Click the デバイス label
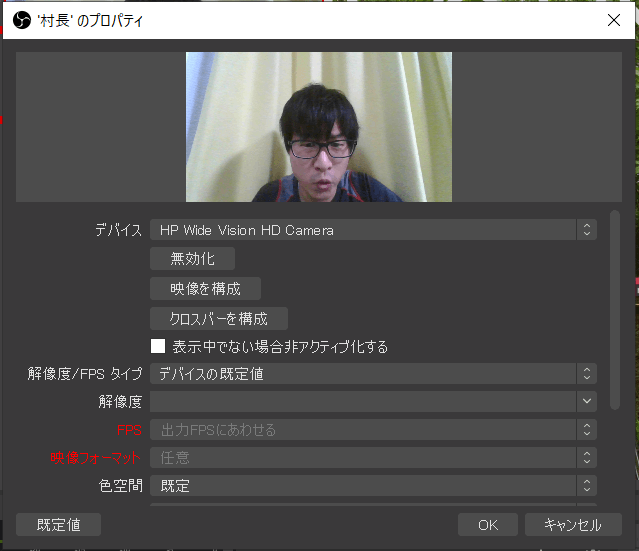Viewport: 639px width, 551px height. click(119, 230)
